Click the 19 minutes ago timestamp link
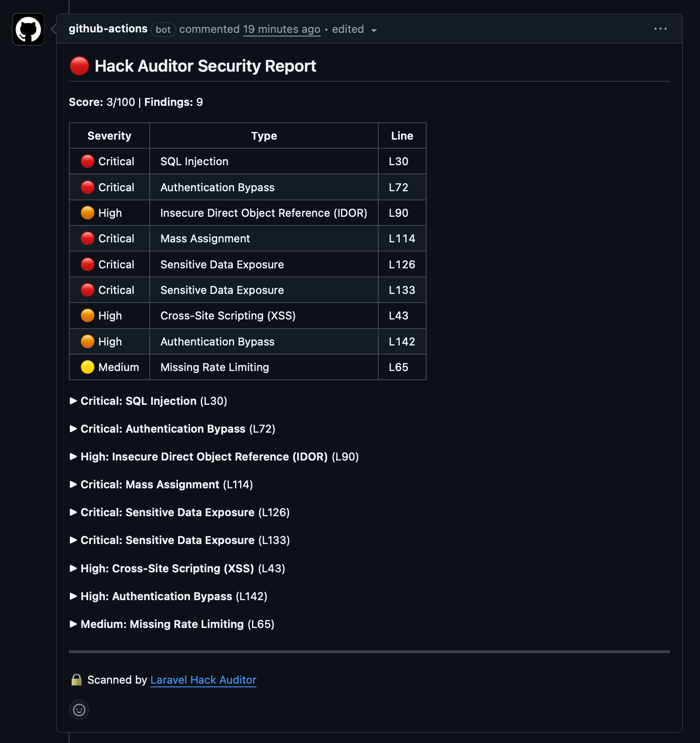 (282, 29)
